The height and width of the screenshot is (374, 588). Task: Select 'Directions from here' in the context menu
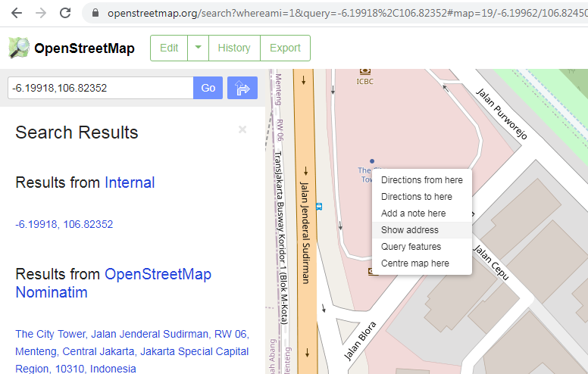coord(422,180)
